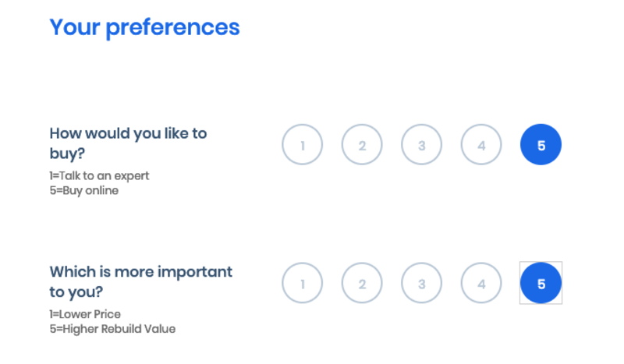The height and width of the screenshot is (364, 624).
Task: Click the "1=Talk to an expert" hint text
Action: coord(99,175)
